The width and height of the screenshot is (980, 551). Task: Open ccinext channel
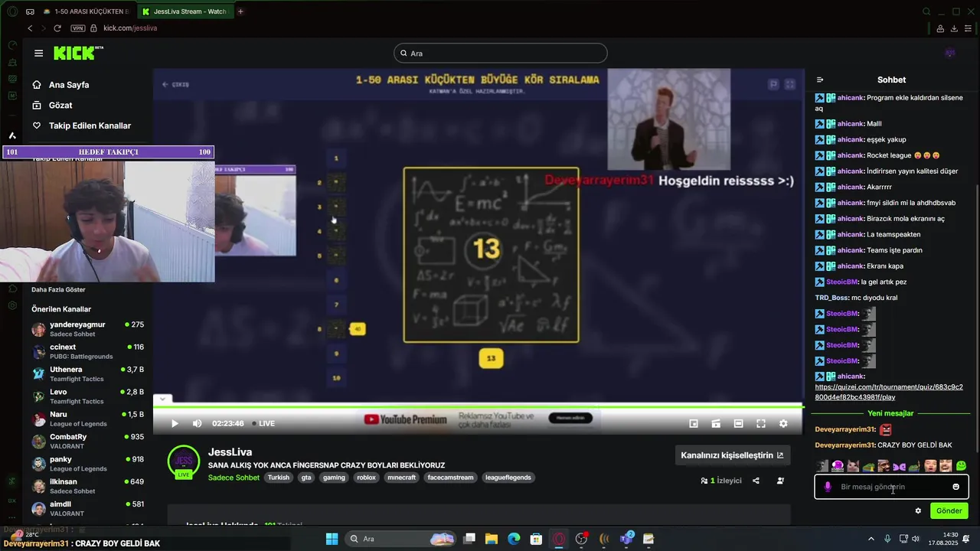point(87,351)
